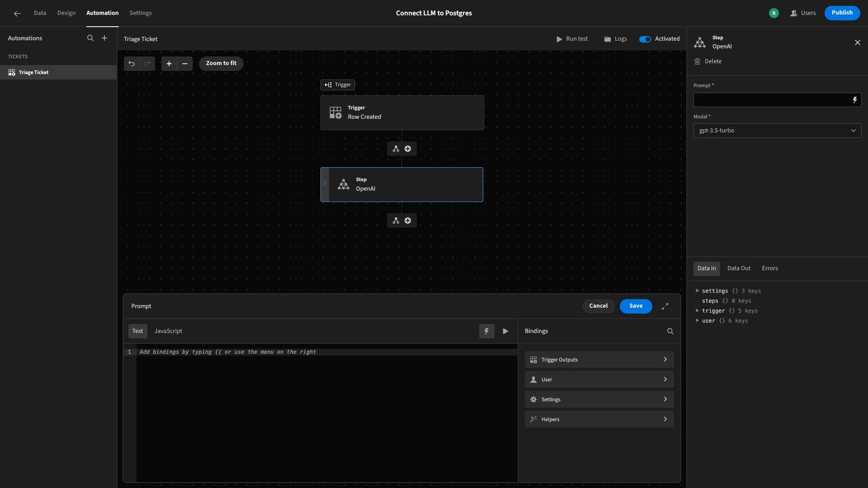Open the automation Logs

[615, 39]
